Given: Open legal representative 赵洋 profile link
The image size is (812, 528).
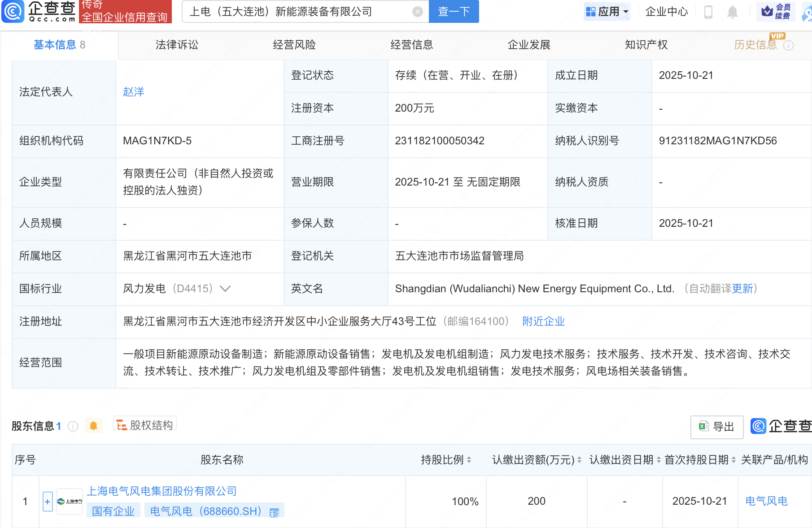Looking at the screenshot, I should click(x=134, y=92).
